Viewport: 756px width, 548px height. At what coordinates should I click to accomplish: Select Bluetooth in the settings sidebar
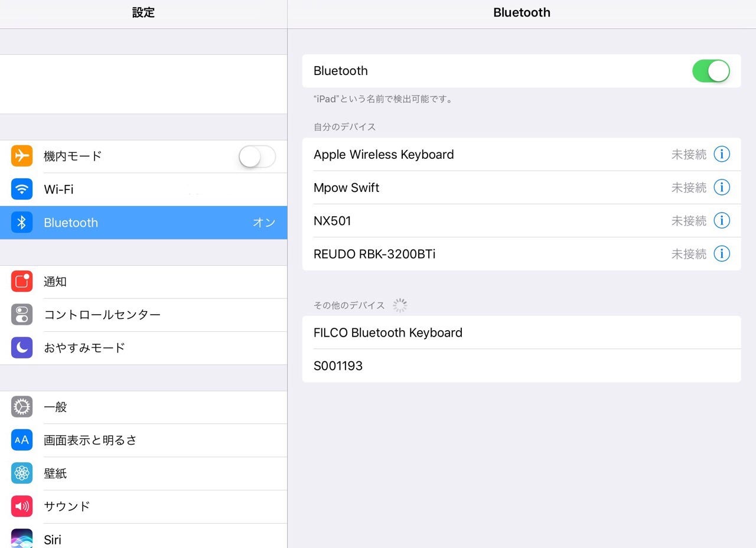144,223
